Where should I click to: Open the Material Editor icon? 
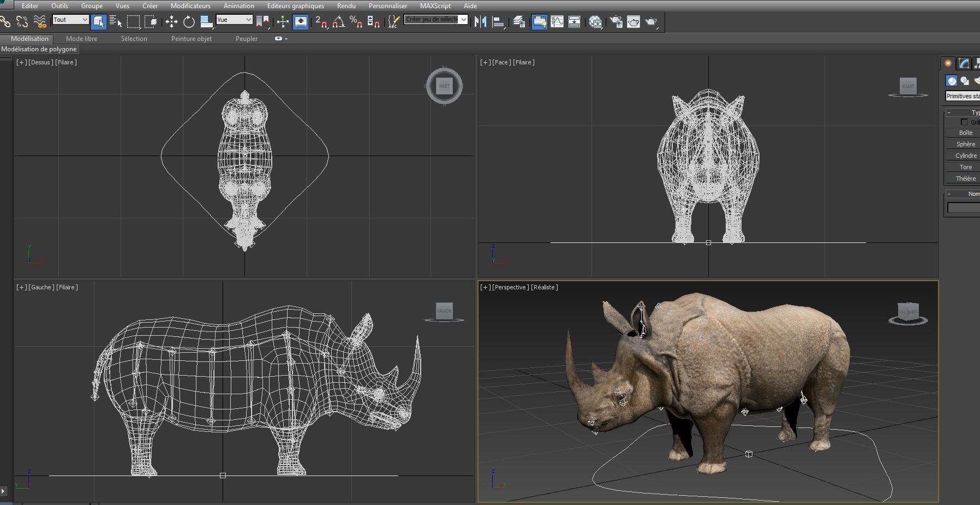[595, 22]
